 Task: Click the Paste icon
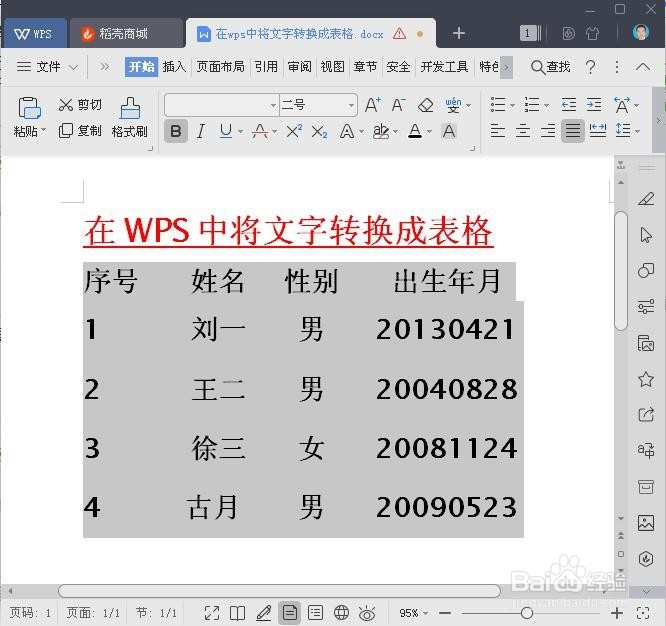29,107
